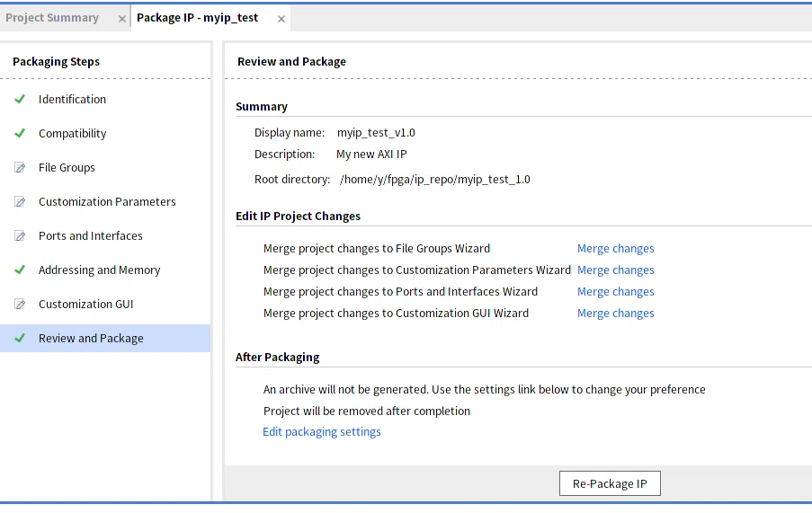The width and height of the screenshot is (812, 513).
Task: Click the edit icon beside Ports and Interfaces
Action: [x=20, y=235]
